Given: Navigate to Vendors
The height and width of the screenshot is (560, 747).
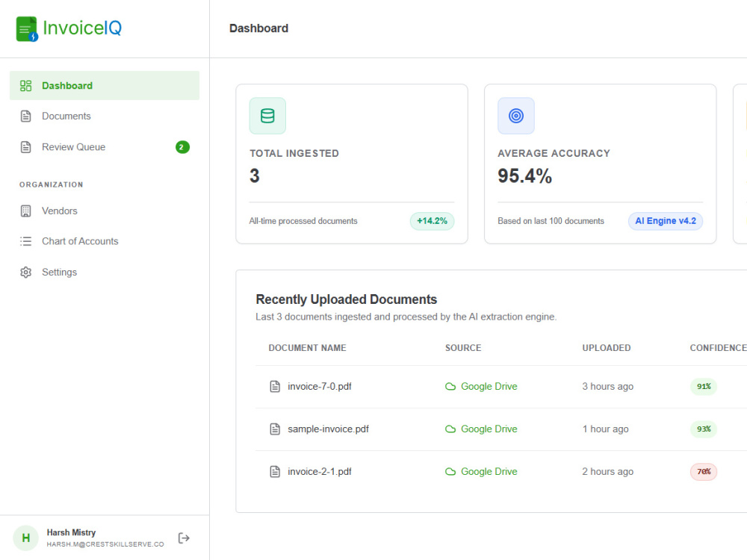Looking at the screenshot, I should point(105,211).
